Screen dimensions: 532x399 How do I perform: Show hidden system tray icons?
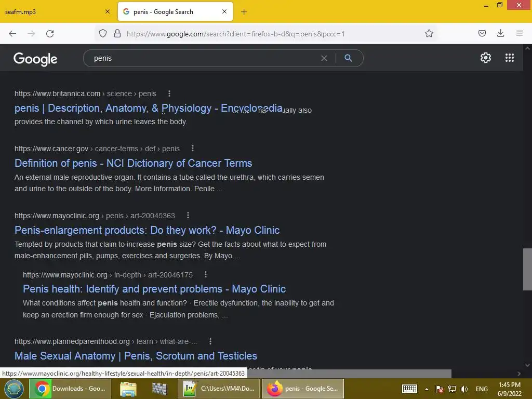pyautogui.click(x=427, y=389)
